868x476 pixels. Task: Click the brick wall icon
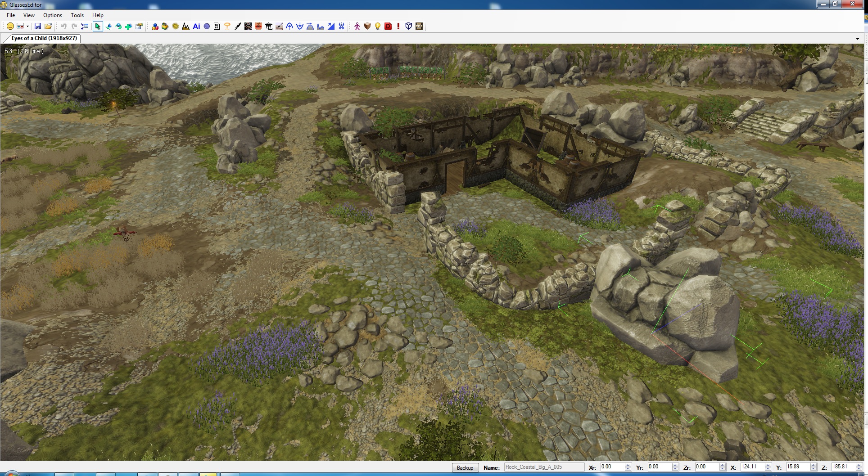coord(419,27)
